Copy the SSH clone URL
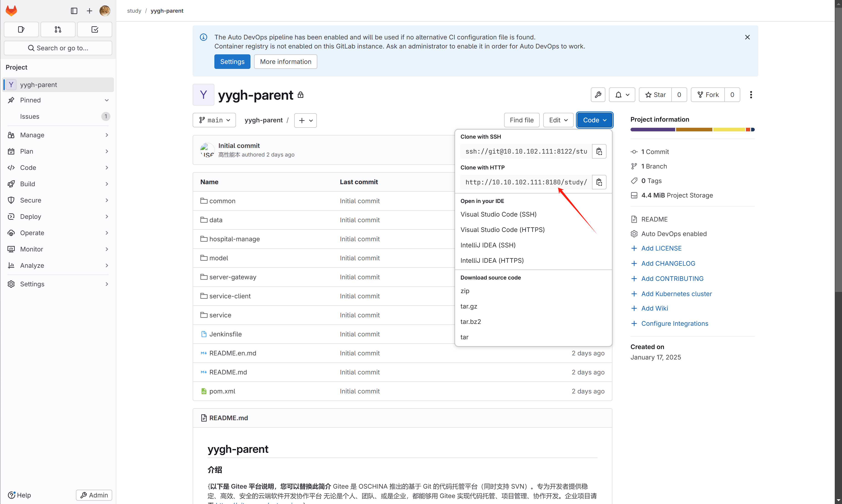The width and height of the screenshot is (842, 504). [599, 152]
